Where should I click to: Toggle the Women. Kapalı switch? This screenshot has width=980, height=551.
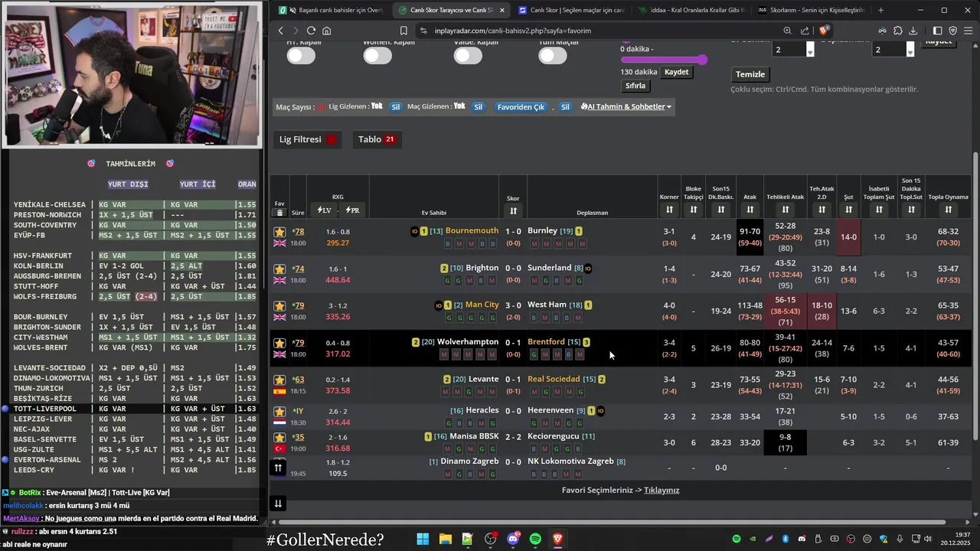click(x=377, y=55)
